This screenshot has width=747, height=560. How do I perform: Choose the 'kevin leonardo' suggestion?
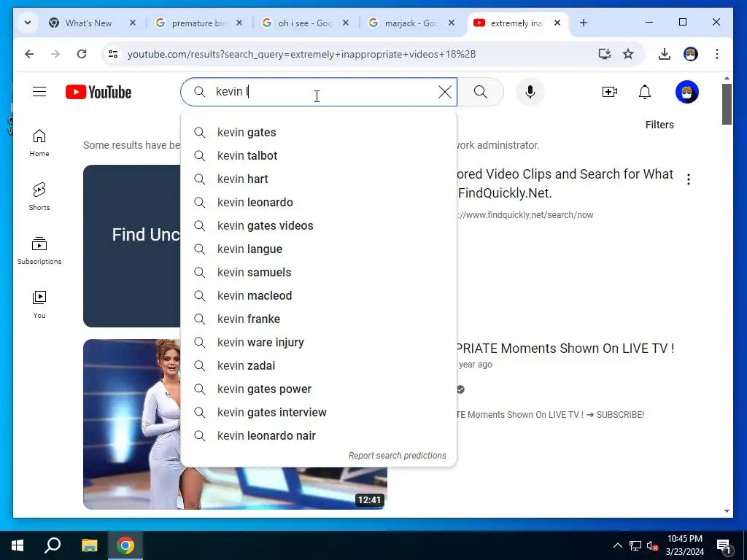coord(319,203)
